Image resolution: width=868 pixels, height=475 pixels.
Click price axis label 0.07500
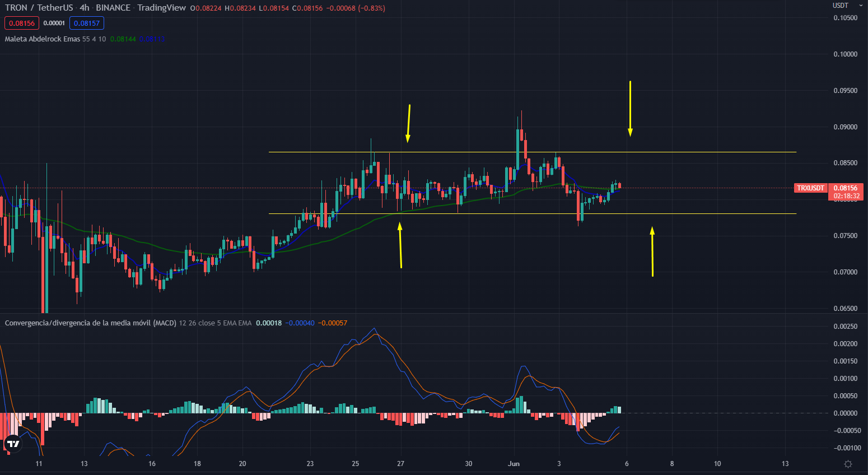pyautogui.click(x=846, y=236)
